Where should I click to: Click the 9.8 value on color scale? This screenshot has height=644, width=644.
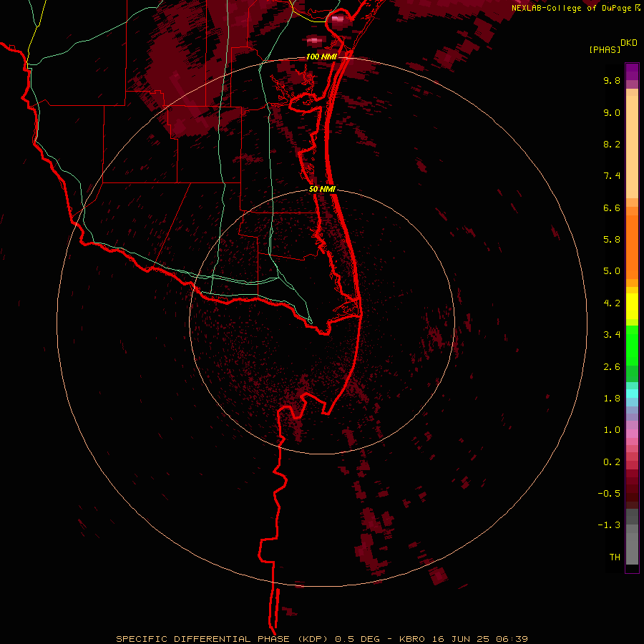(612, 80)
